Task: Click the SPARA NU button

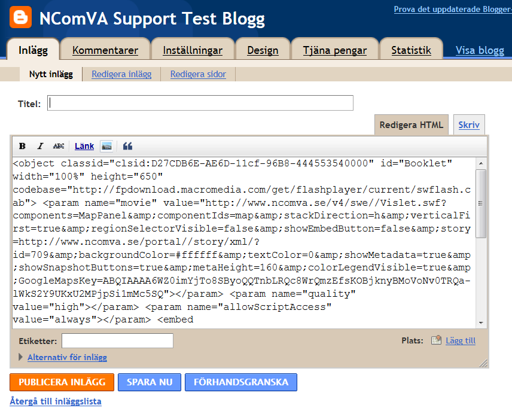Action: point(150,382)
